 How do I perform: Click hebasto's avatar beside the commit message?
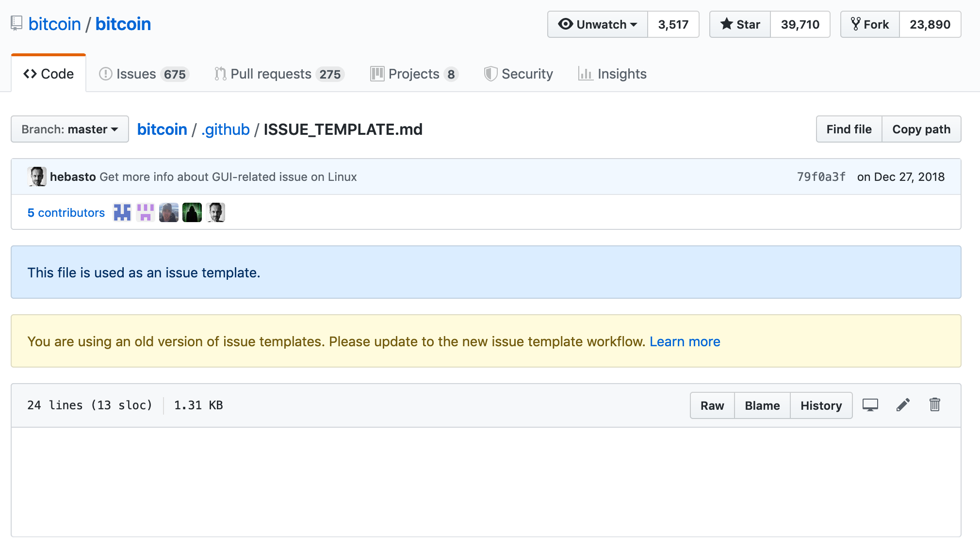(x=37, y=177)
